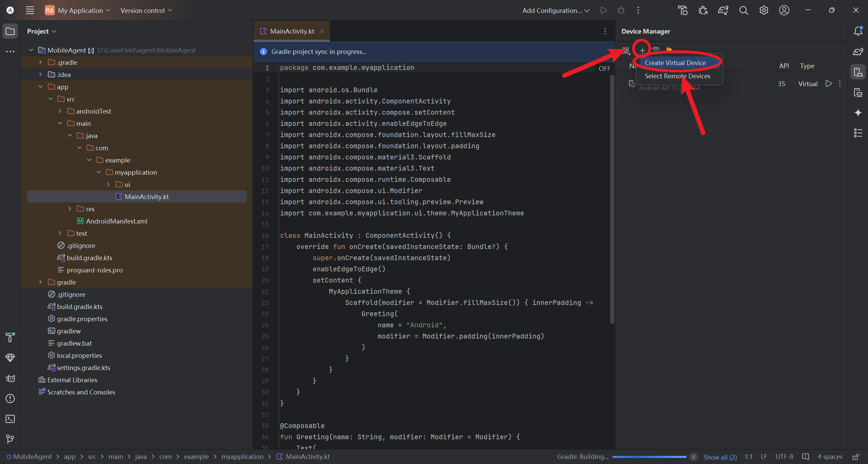The height and width of the screenshot is (464, 868).
Task: Open Version control dropdown
Action: coord(146,10)
